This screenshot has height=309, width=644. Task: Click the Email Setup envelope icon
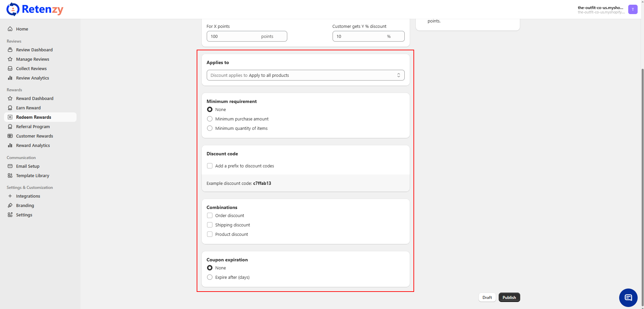point(10,166)
